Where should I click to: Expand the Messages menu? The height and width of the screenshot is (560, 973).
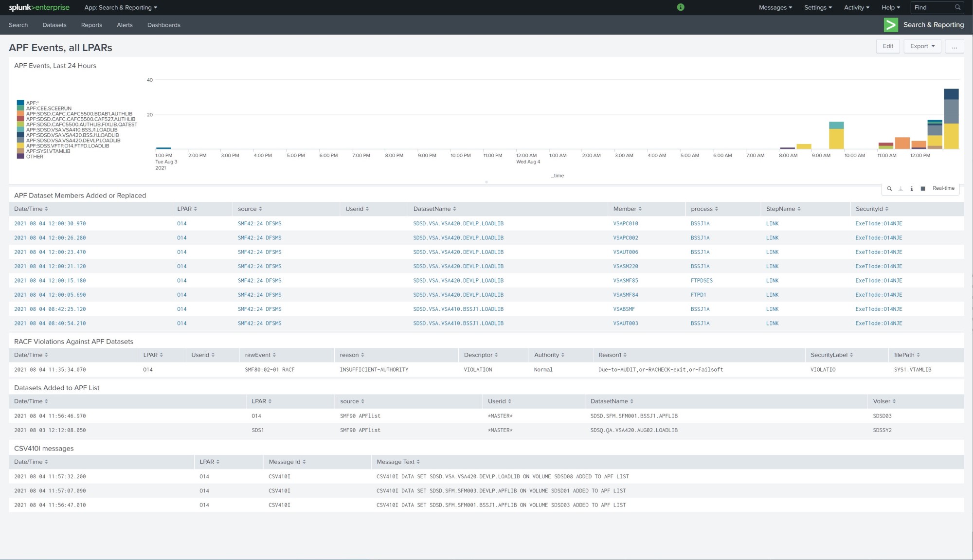[775, 7]
